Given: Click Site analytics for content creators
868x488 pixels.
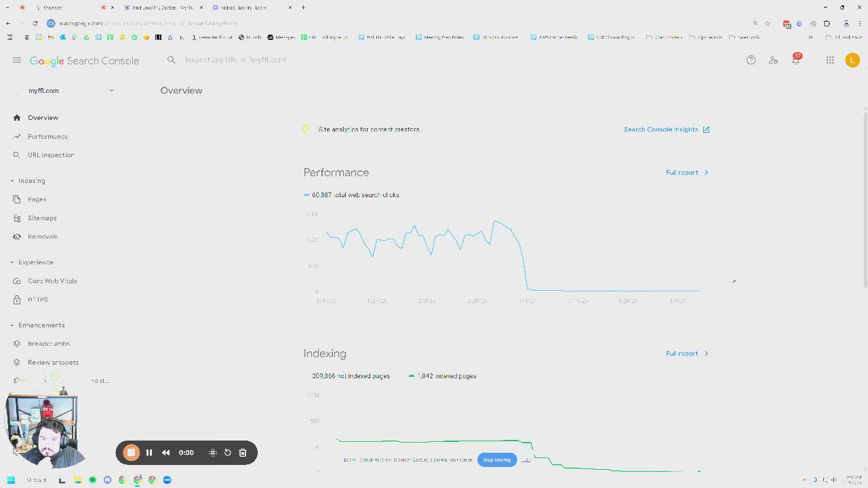Looking at the screenshot, I should (369, 129).
